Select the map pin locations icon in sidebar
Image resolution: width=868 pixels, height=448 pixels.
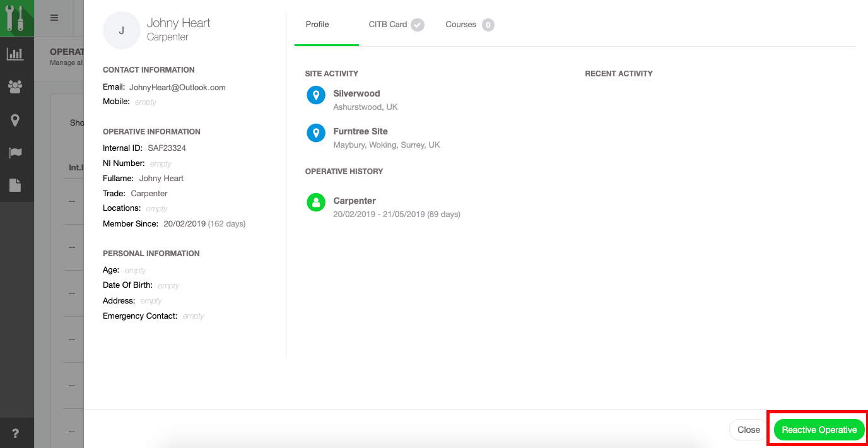pyautogui.click(x=15, y=120)
